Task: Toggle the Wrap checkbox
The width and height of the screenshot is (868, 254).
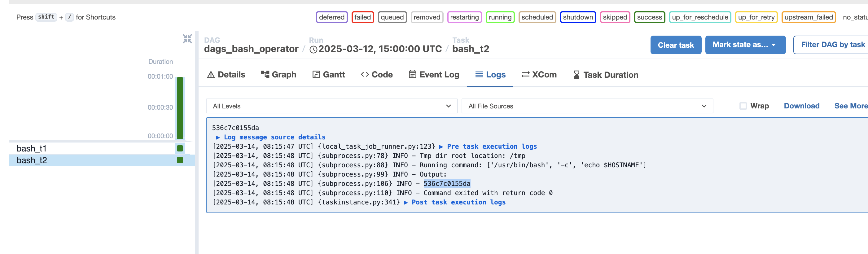Action: [743, 106]
